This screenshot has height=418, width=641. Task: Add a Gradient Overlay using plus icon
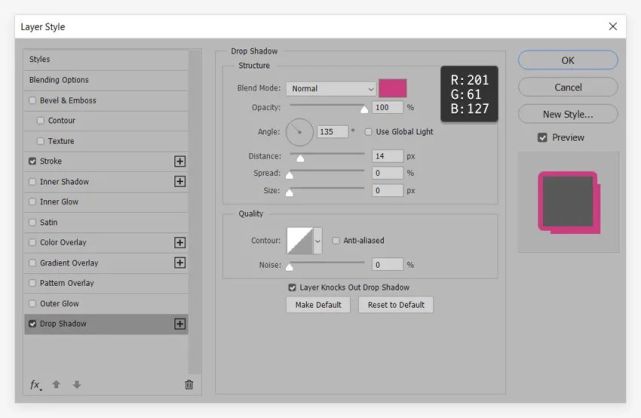tap(179, 263)
